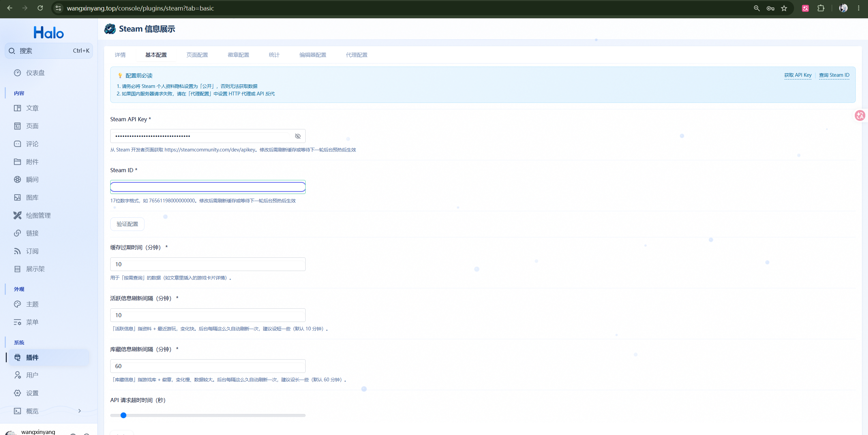Open 订阅 subscriptions in sidebar
This screenshot has width=868, height=435.
click(49, 251)
